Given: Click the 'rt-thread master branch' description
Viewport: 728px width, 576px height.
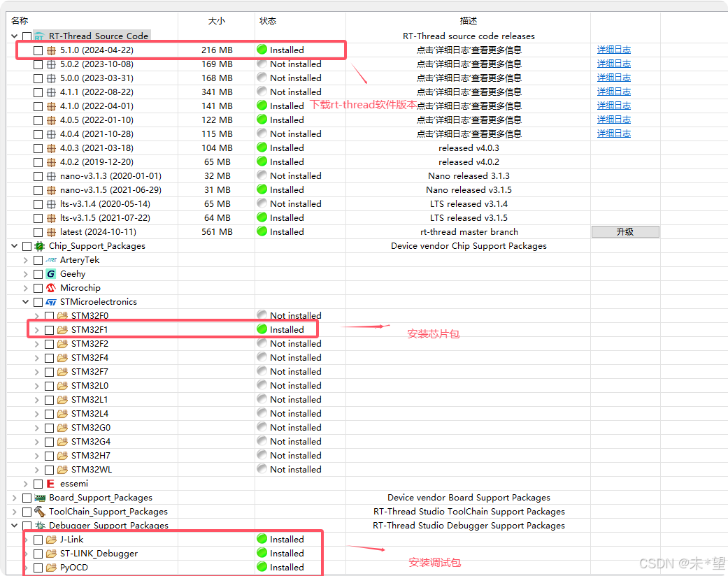Looking at the screenshot, I should point(469,231).
